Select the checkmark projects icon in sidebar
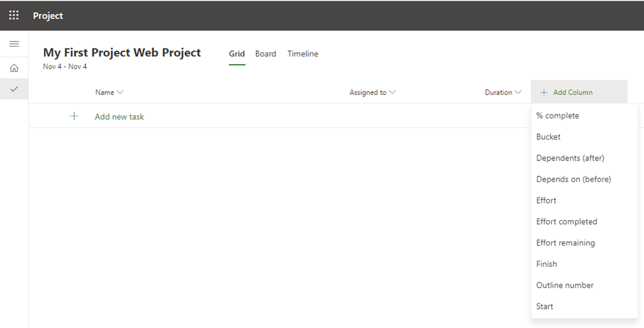This screenshot has width=644, height=328. click(x=14, y=89)
